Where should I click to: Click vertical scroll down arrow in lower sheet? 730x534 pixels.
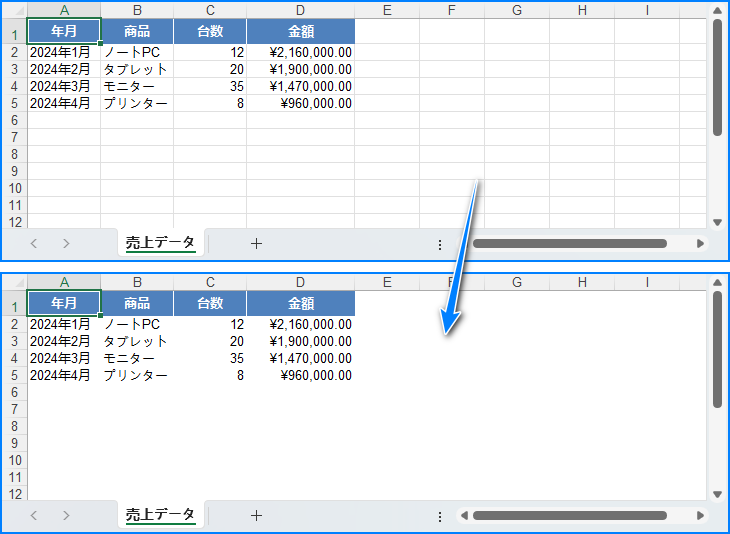pos(717,494)
